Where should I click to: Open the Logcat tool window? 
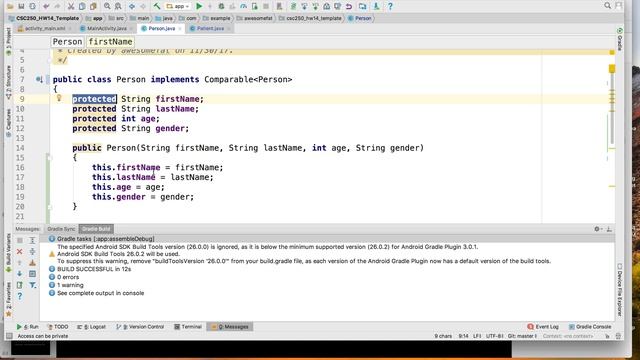click(x=91, y=327)
